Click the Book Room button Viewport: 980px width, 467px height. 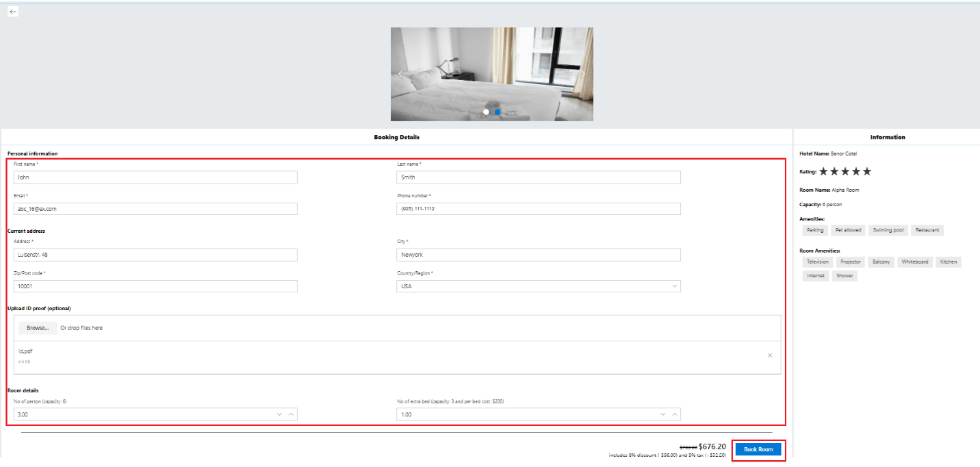758,449
